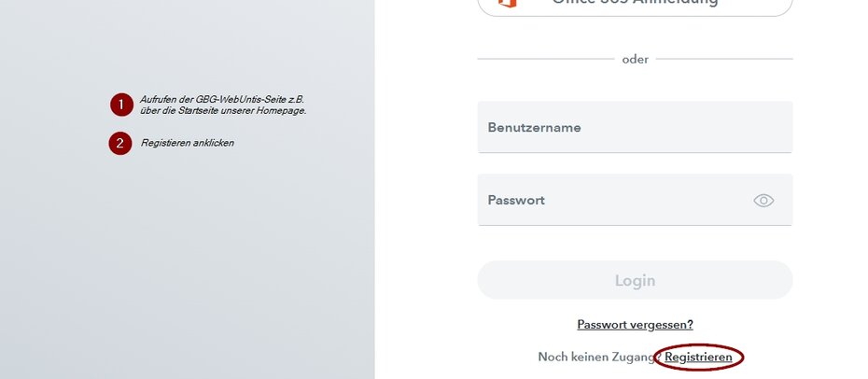Viewport: 868px width, 379px height.
Task: Click the red step 2 badge
Action: click(x=120, y=143)
